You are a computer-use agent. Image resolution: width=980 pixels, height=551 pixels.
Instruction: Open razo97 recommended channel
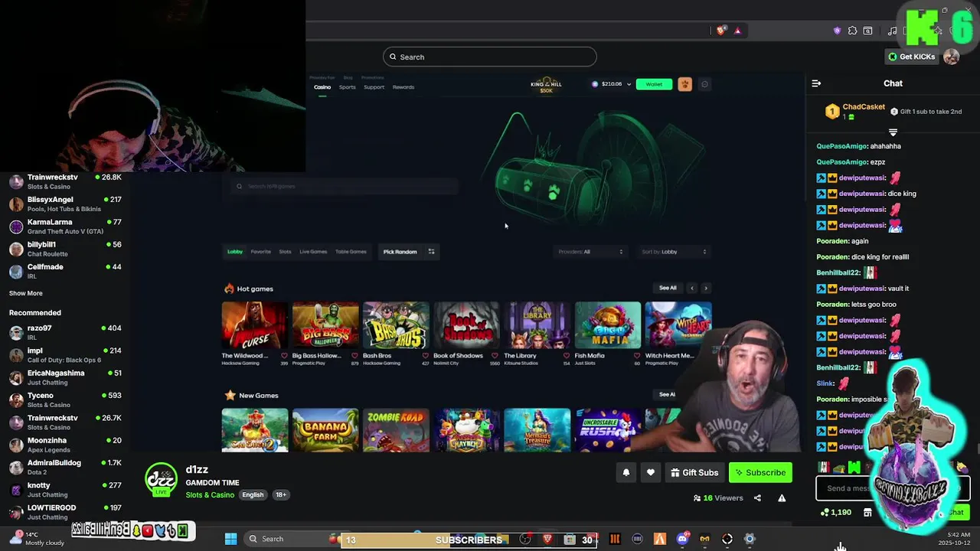(x=65, y=332)
